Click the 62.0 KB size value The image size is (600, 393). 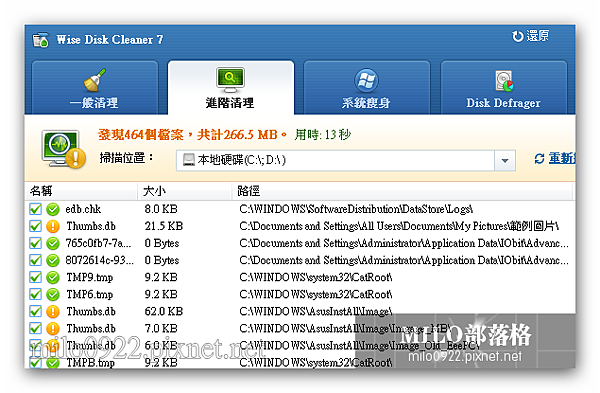coord(164,311)
